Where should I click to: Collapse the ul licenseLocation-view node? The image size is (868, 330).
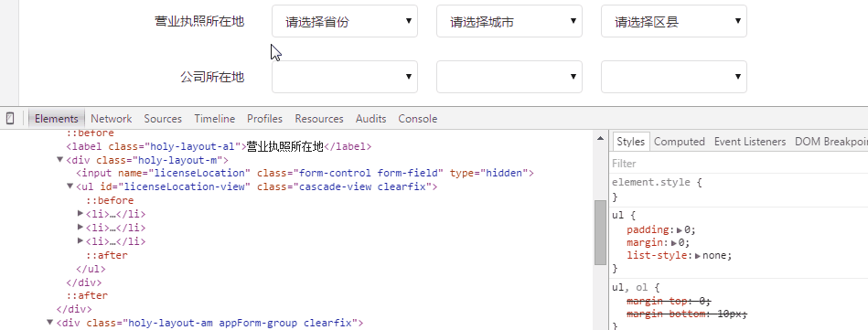[70, 186]
